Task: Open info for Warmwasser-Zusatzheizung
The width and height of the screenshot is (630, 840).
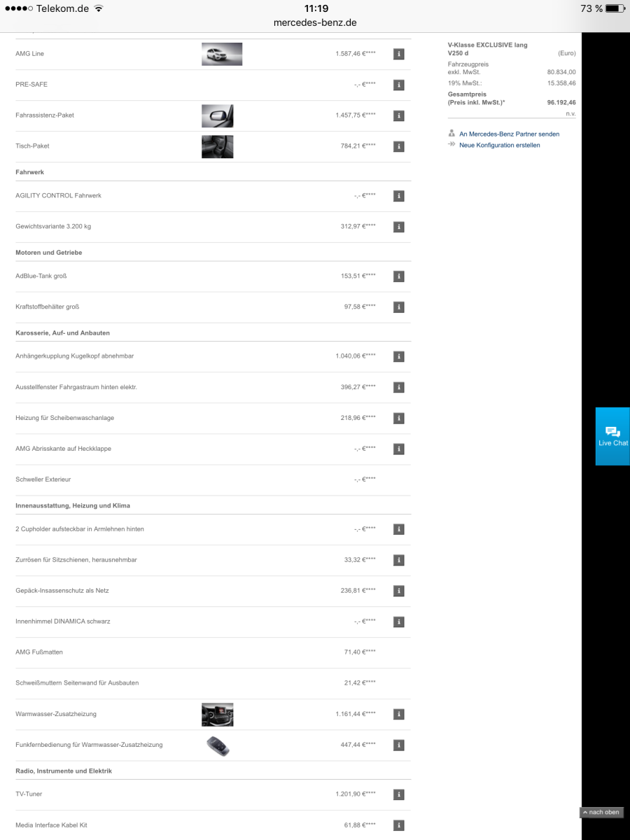Action: pos(398,714)
